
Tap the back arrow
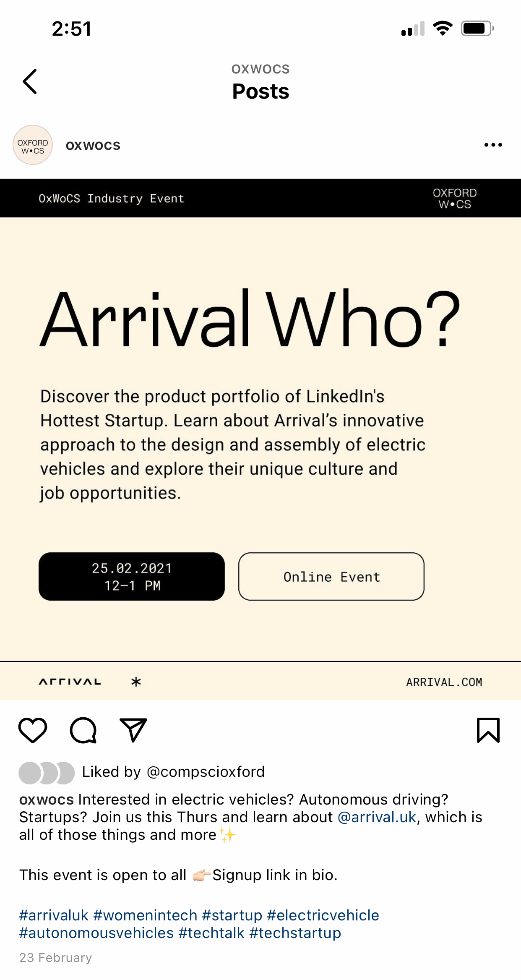[x=30, y=81]
